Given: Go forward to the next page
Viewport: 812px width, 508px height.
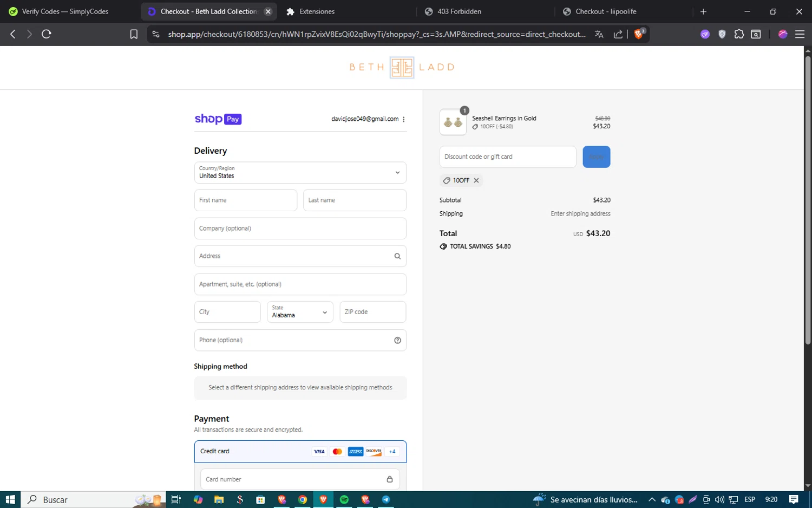Looking at the screenshot, I should click(29, 34).
